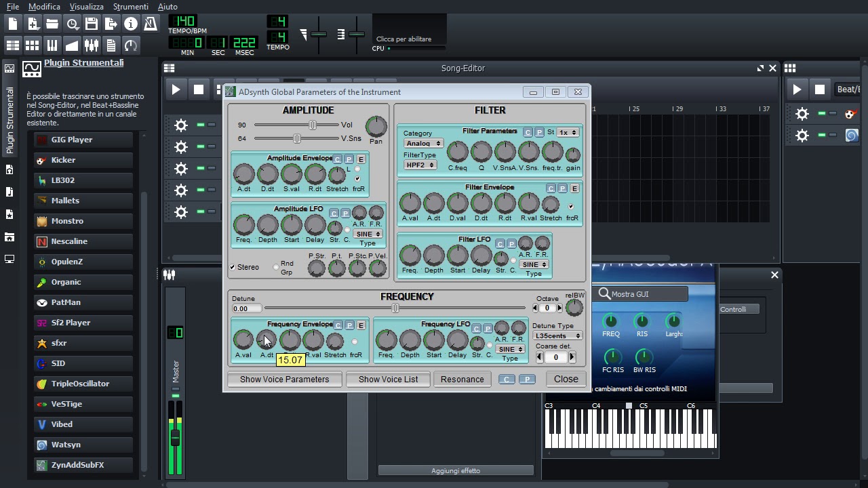Click the ADsynth Close button
The height and width of the screenshot is (488, 868).
[566, 379]
